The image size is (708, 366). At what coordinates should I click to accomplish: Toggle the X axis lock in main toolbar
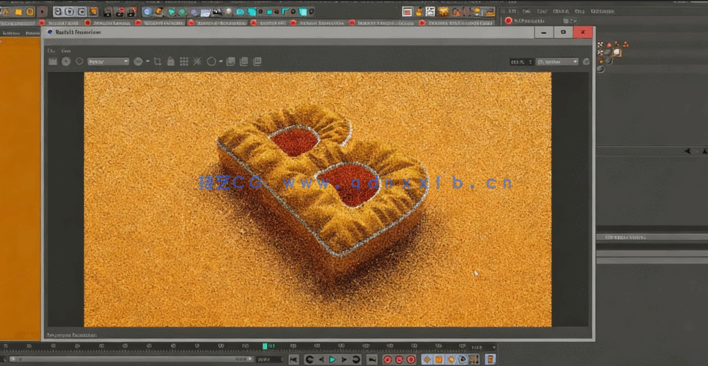(x=59, y=11)
